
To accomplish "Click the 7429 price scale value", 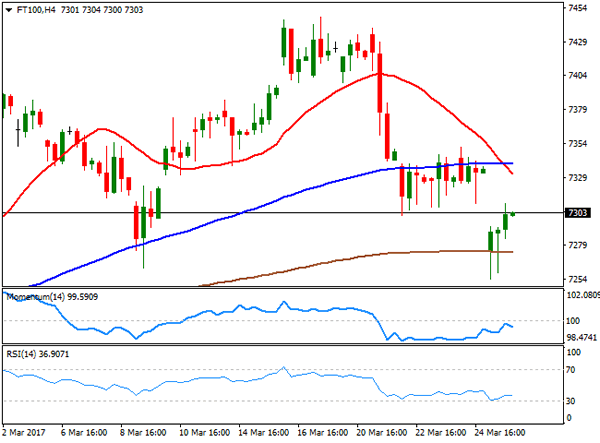I will [577, 42].
